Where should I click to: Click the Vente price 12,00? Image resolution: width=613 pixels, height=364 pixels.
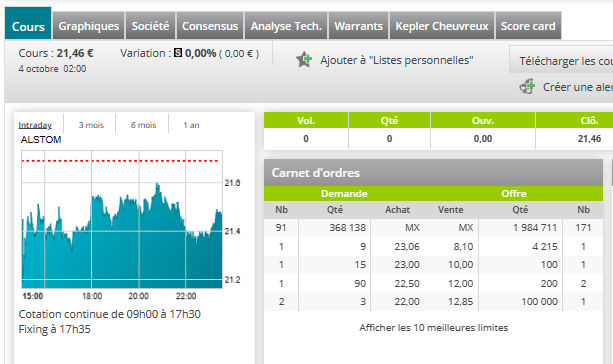coord(460,283)
